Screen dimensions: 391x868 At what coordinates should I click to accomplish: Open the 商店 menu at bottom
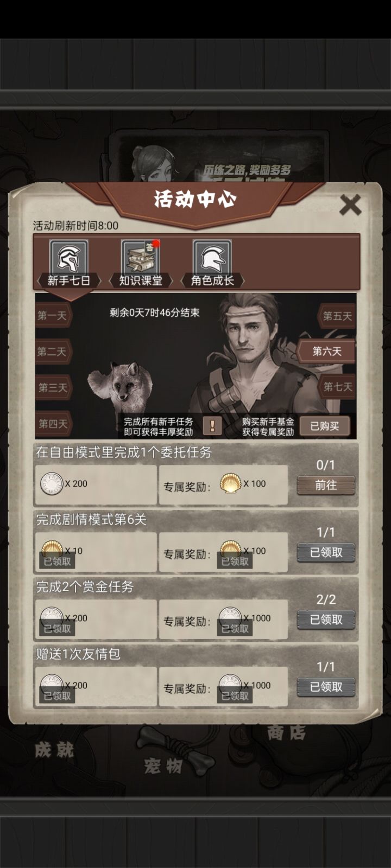tap(286, 732)
